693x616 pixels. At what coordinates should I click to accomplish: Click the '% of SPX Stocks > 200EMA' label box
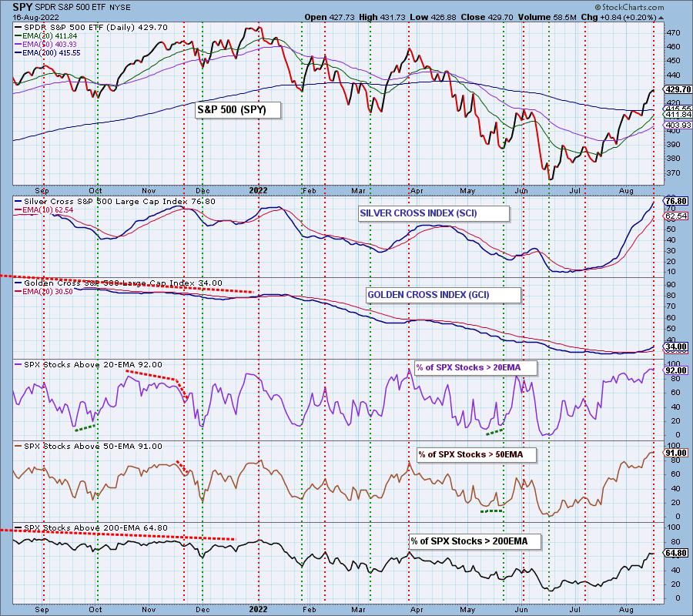coord(475,541)
